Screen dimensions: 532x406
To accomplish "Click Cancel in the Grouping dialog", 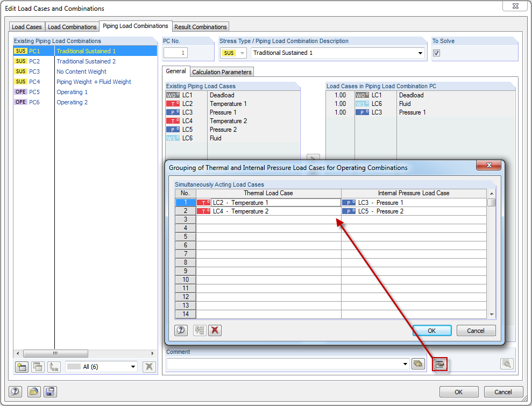I will (476, 331).
